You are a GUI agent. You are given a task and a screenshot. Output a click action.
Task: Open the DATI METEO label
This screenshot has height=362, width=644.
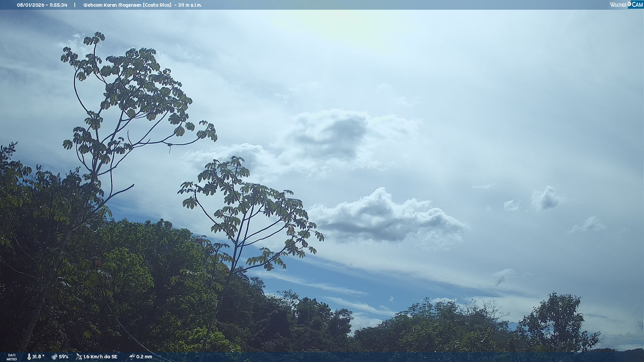coord(12,357)
